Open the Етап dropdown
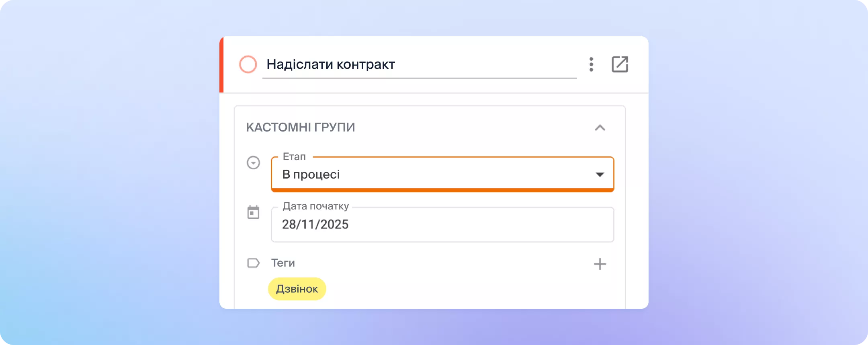This screenshot has width=868, height=345. tap(442, 174)
